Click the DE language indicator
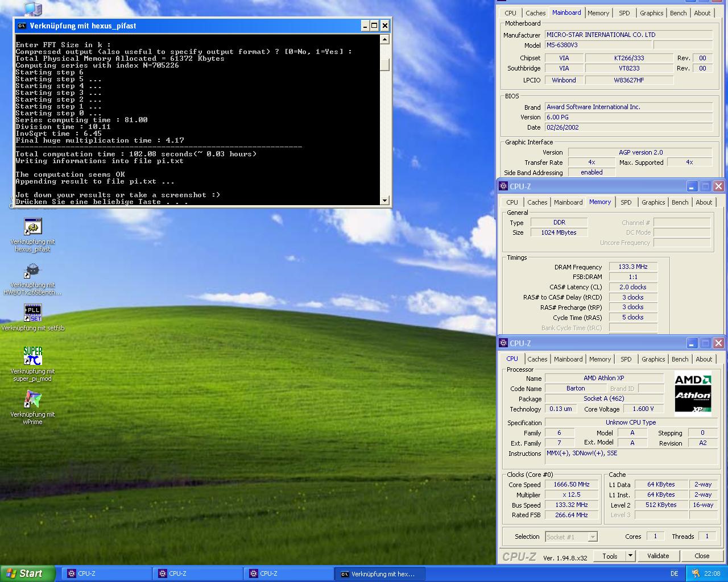This screenshot has height=582, width=728. (x=674, y=574)
